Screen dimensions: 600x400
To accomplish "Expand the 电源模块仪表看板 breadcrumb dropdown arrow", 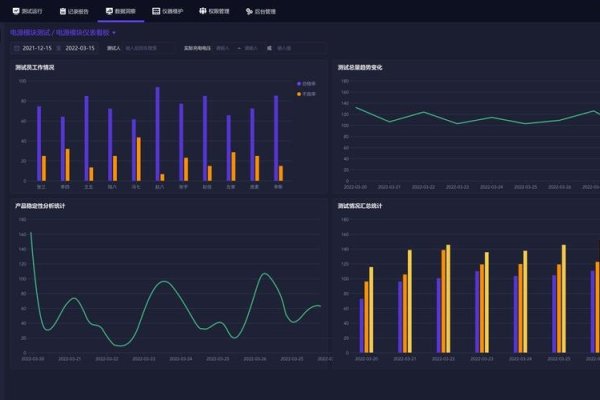I will tap(113, 33).
